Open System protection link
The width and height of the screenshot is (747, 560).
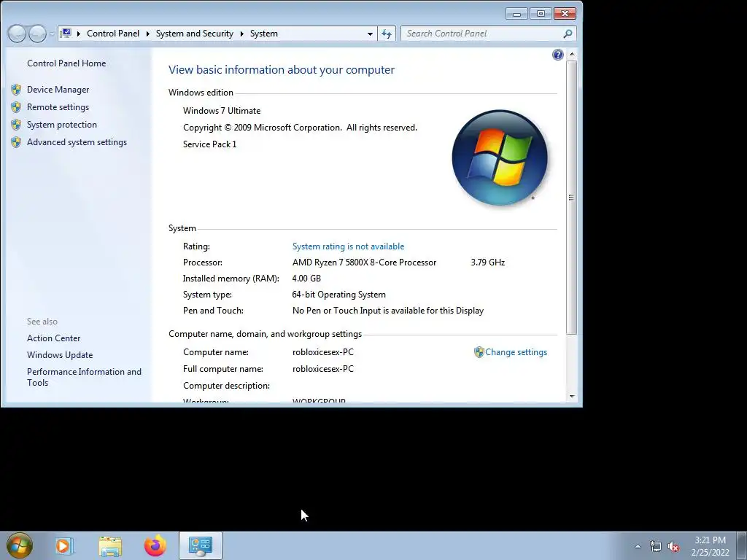[61, 125]
